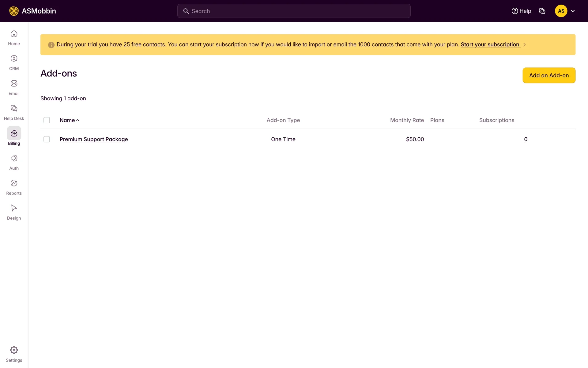Image resolution: width=588 pixels, height=368 pixels.
Task: Click the chat messages icon in header
Action: pyautogui.click(x=542, y=11)
